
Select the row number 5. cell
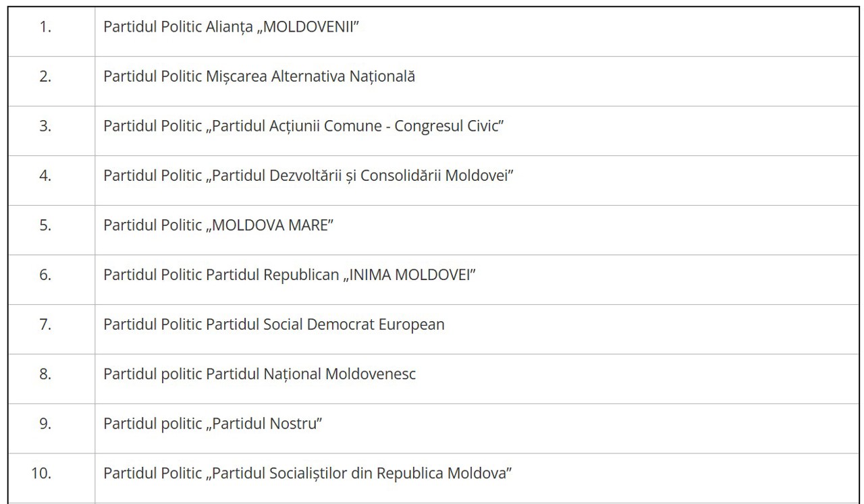click(x=45, y=225)
